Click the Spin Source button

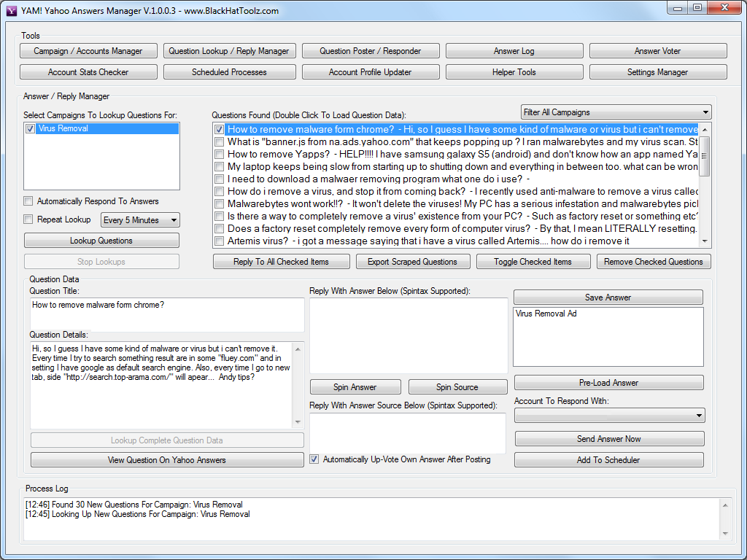coord(457,386)
